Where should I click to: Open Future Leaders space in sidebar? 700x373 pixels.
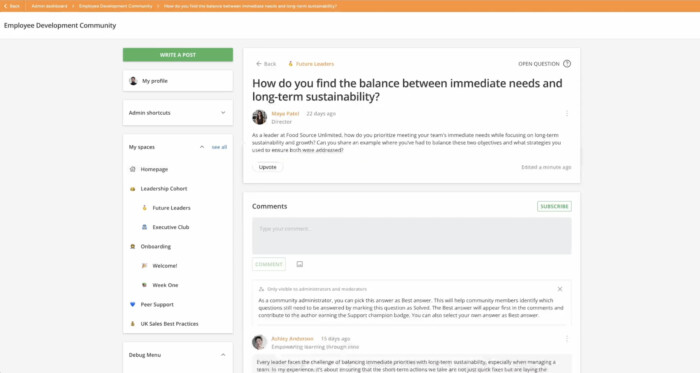tap(171, 208)
